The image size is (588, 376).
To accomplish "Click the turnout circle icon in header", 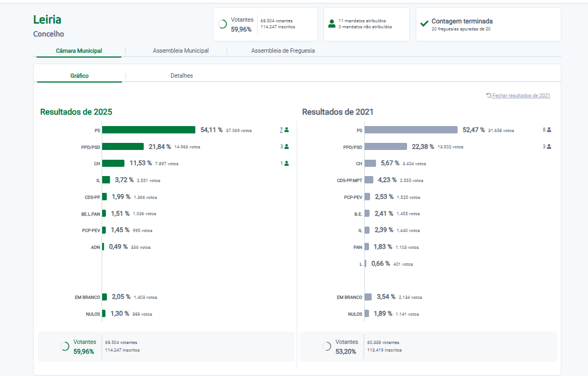I will pos(222,24).
